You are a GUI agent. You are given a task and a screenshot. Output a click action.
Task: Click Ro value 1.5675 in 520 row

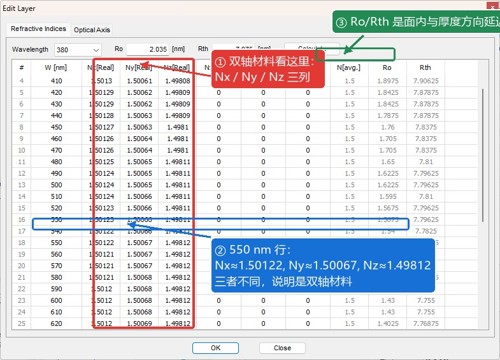[x=388, y=208]
